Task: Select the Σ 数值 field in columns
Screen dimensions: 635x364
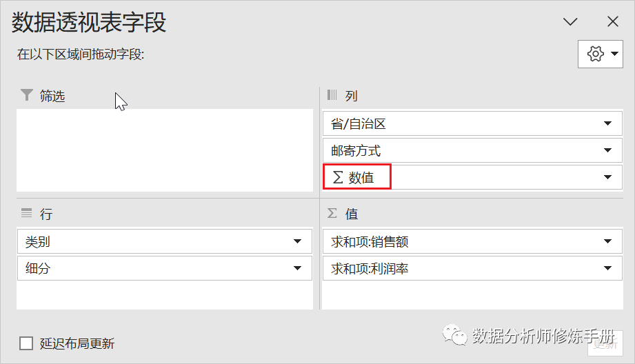Action: [472, 177]
